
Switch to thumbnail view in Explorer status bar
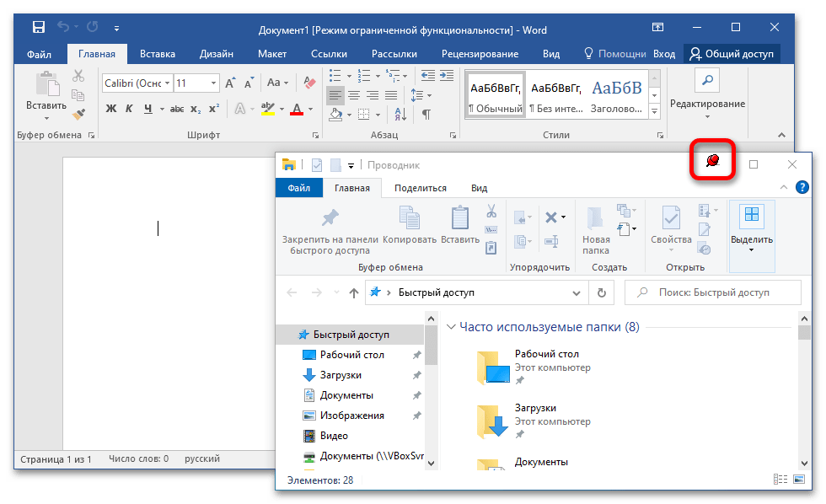point(798,480)
